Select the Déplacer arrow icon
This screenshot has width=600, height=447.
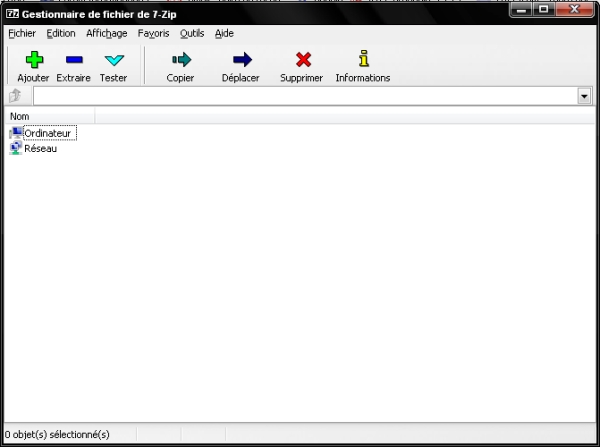241,61
